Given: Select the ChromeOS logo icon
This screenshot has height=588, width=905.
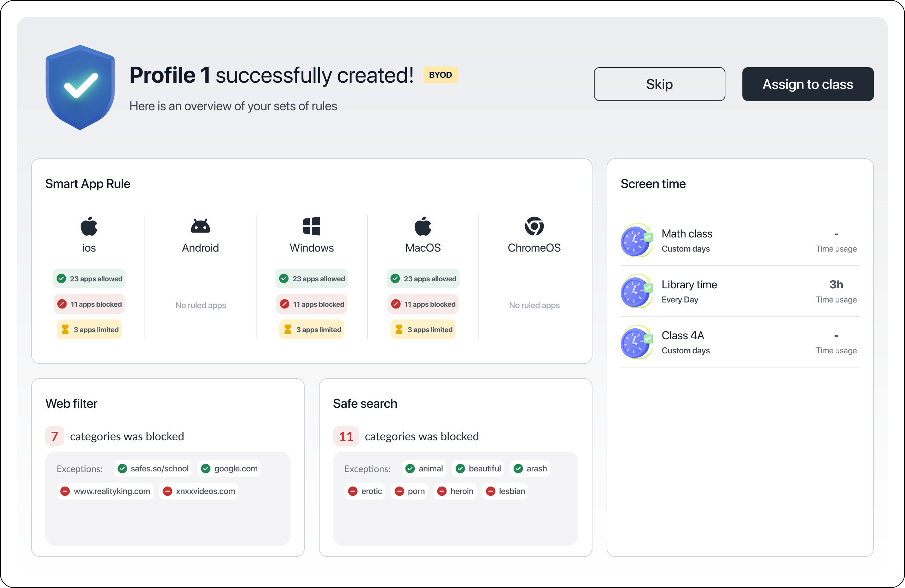Looking at the screenshot, I should click(534, 226).
